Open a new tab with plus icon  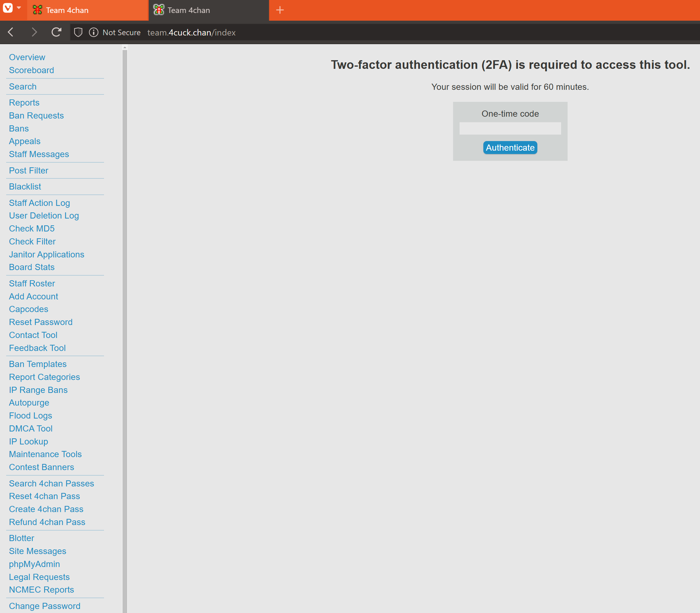click(x=280, y=10)
